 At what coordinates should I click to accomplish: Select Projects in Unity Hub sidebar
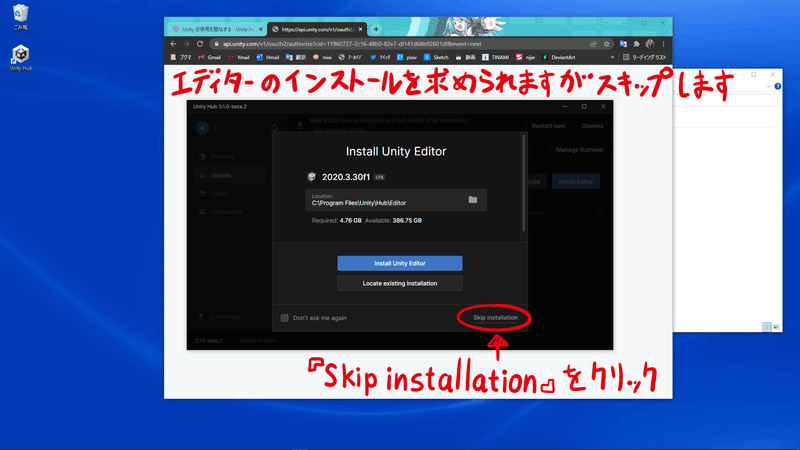point(222,157)
